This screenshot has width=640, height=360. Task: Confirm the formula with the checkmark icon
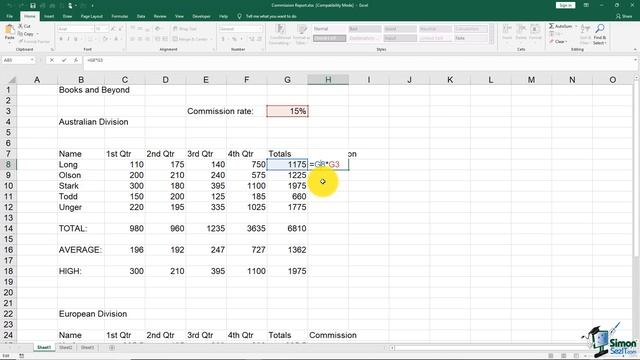click(64, 60)
